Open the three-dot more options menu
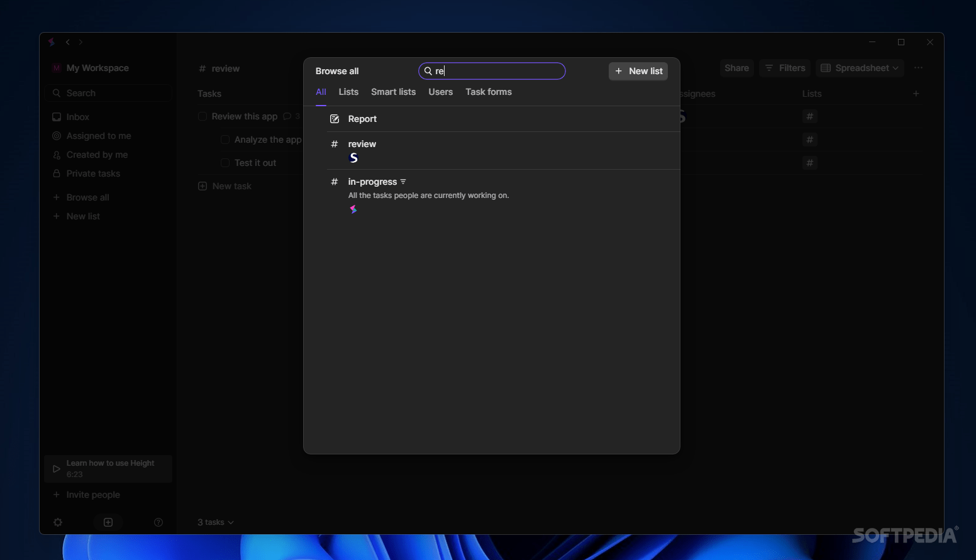The width and height of the screenshot is (976, 560). coord(918,68)
